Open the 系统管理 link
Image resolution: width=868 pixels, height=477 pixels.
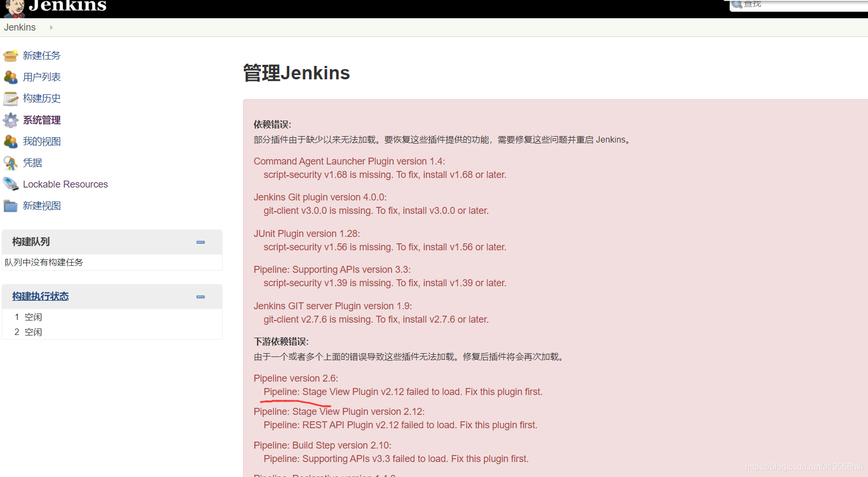point(42,120)
